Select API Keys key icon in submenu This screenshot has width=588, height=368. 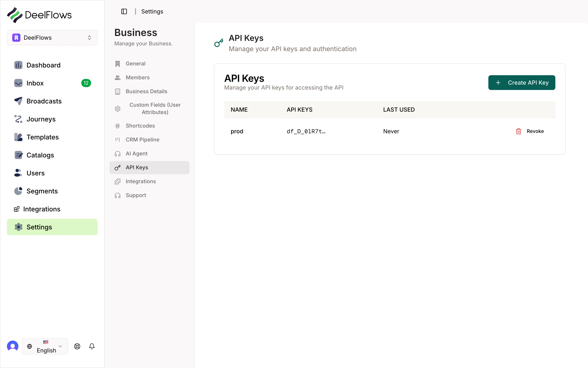click(118, 167)
